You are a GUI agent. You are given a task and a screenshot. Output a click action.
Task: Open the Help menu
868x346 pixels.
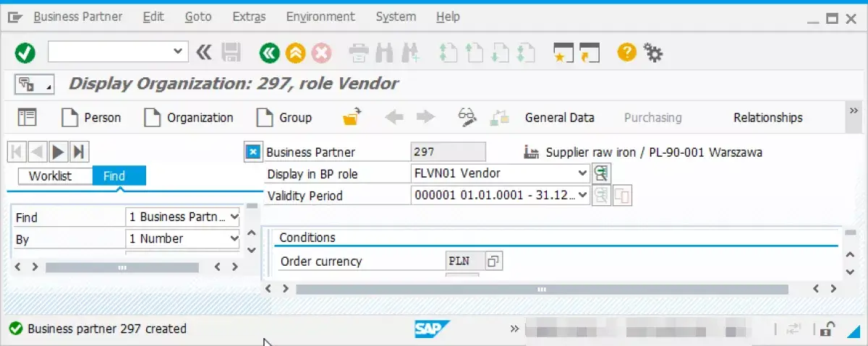tap(448, 17)
